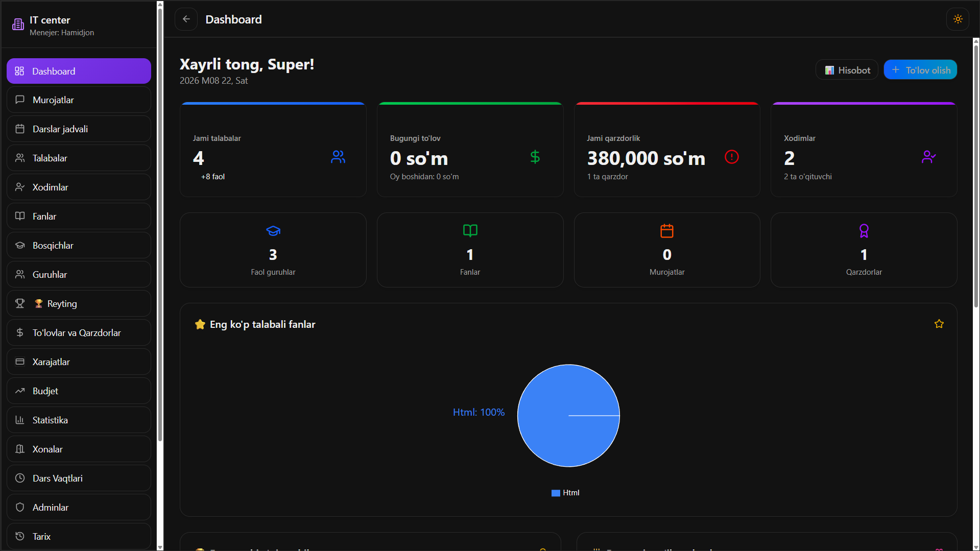Open the Statistika sidebar page
The height and width of the screenshot is (551, 980).
(x=79, y=420)
